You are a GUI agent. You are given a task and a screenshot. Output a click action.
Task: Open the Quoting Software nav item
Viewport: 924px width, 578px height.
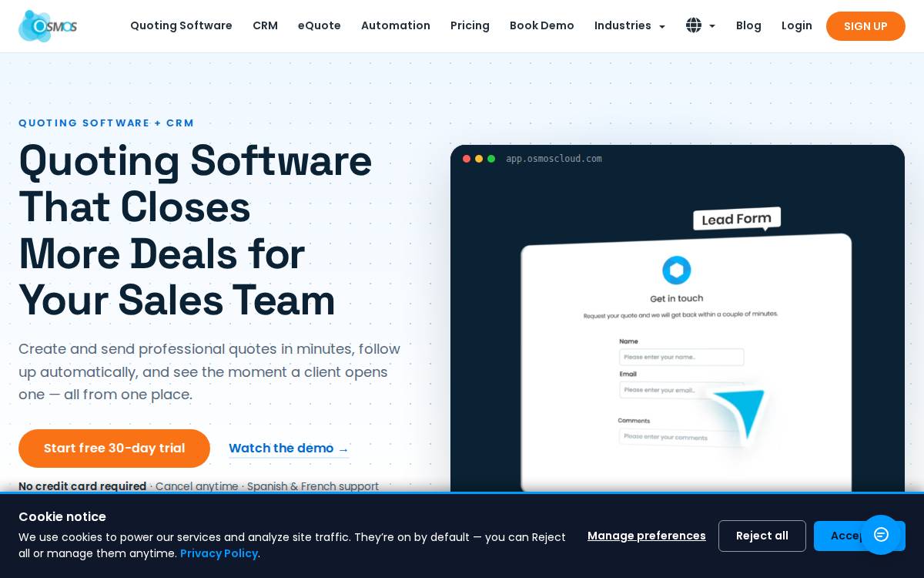click(x=181, y=25)
